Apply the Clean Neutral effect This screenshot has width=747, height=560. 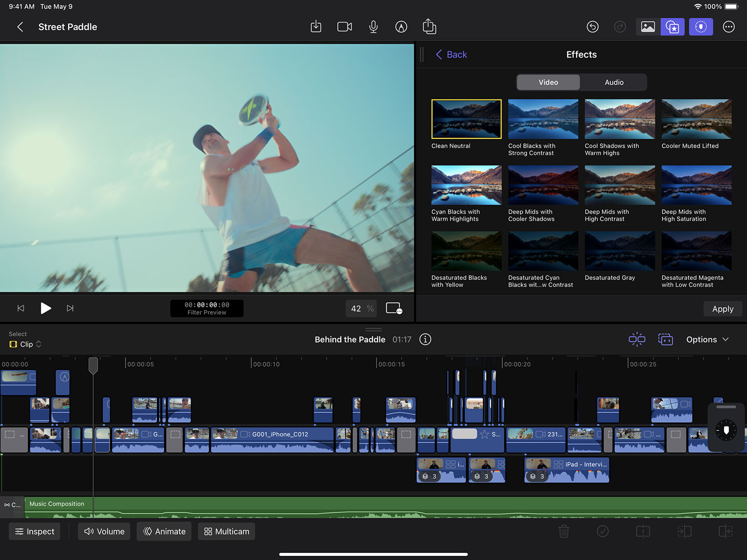pyautogui.click(x=465, y=119)
